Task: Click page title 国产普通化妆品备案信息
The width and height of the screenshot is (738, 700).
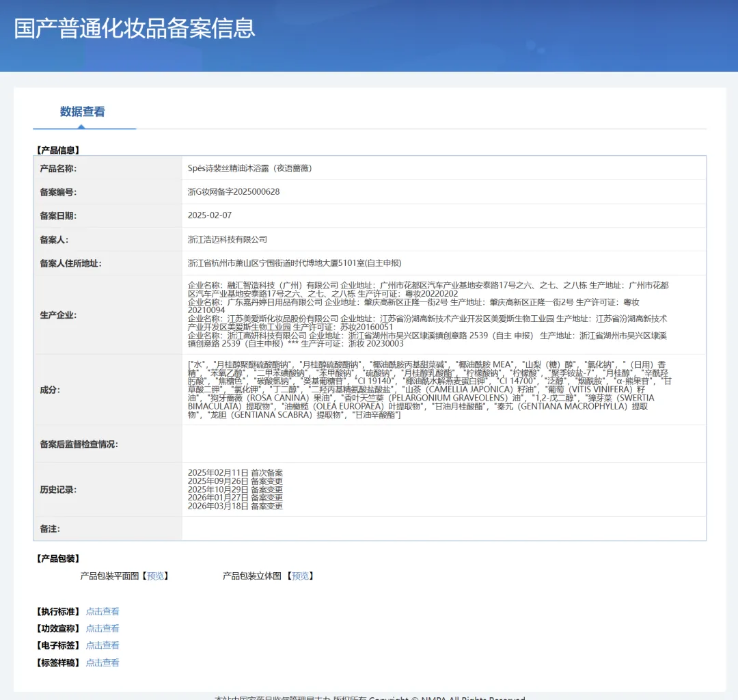Action: [x=135, y=28]
